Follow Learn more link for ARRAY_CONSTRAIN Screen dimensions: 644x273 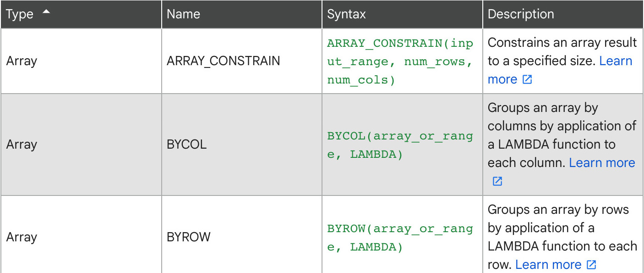point(560,70)
